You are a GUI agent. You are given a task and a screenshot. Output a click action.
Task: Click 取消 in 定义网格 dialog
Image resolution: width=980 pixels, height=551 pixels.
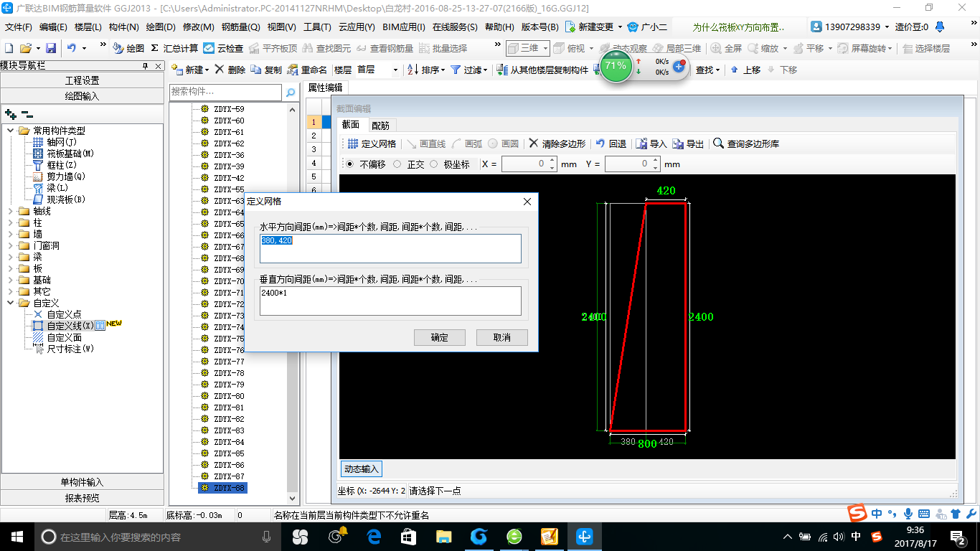[x=502, y=337]
